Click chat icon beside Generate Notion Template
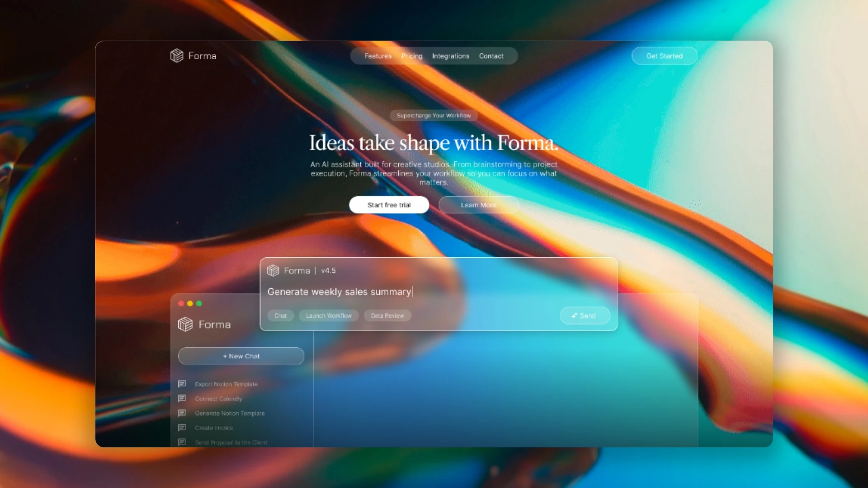The height and width of the screenshot is (488, 868). 182,413
